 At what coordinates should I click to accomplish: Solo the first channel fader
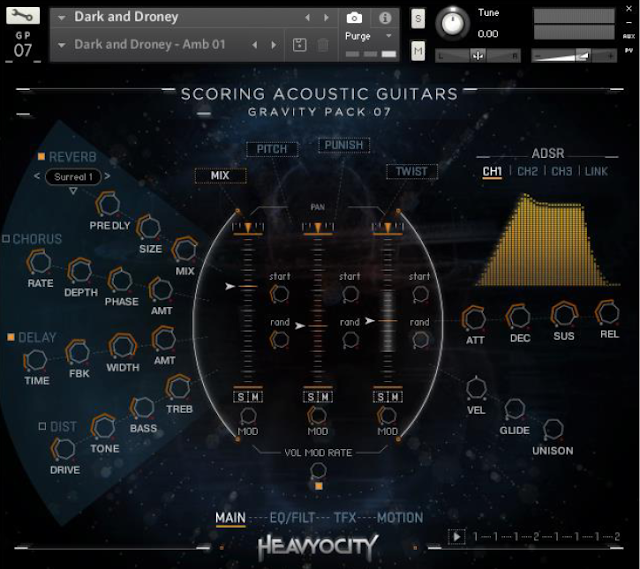(x=241, y=397)
